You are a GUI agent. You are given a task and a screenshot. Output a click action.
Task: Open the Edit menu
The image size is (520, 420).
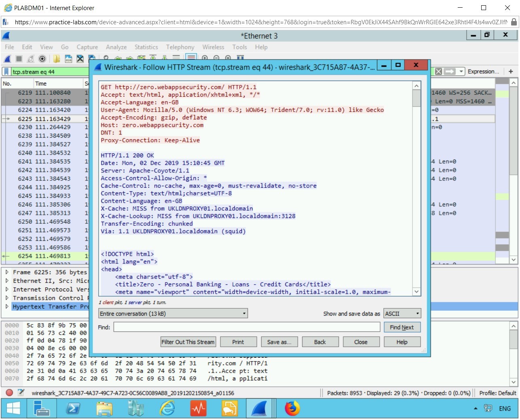pos(27,47)
